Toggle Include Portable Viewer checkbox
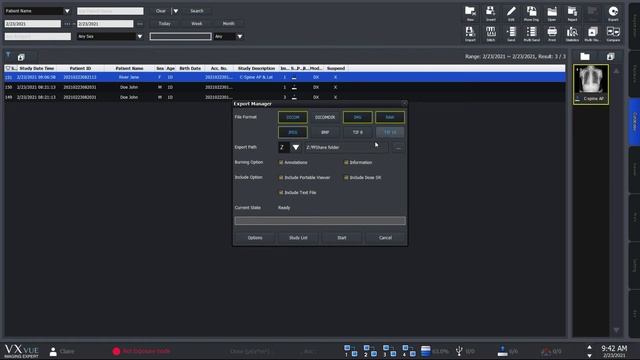 pyautogui.click(x=281, y=178)
